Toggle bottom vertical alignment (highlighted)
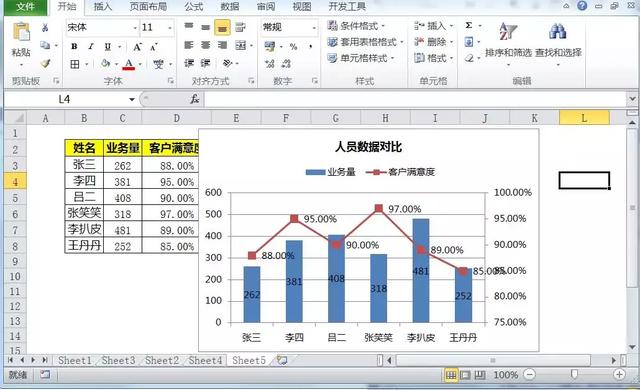Screen dimensions: 640x390 coord(222,27)
